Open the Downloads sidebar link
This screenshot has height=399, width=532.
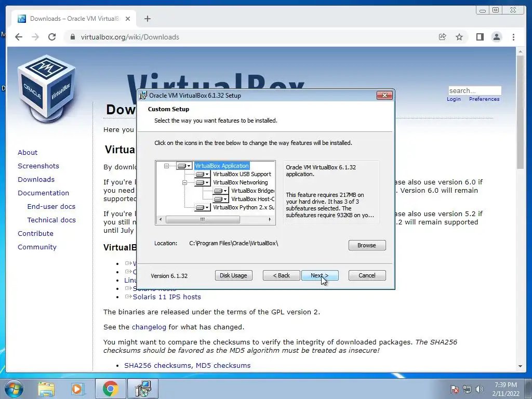pos(36,179)
